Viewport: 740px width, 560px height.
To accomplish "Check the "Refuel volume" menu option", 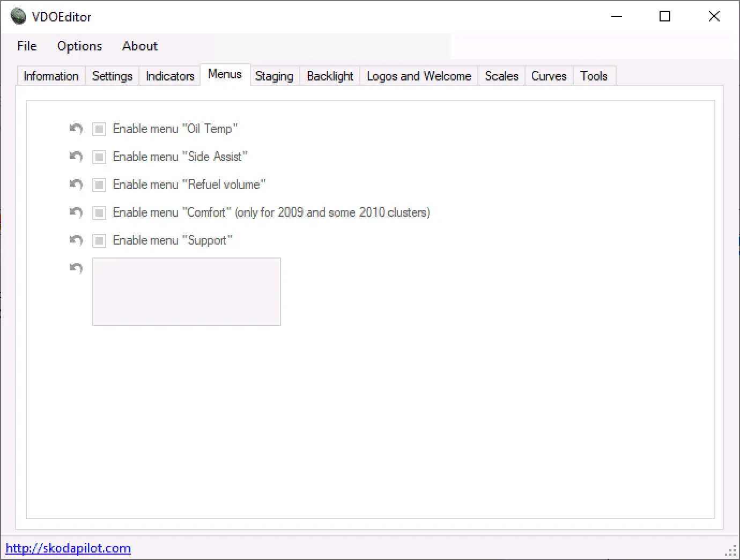I will 99,185.
